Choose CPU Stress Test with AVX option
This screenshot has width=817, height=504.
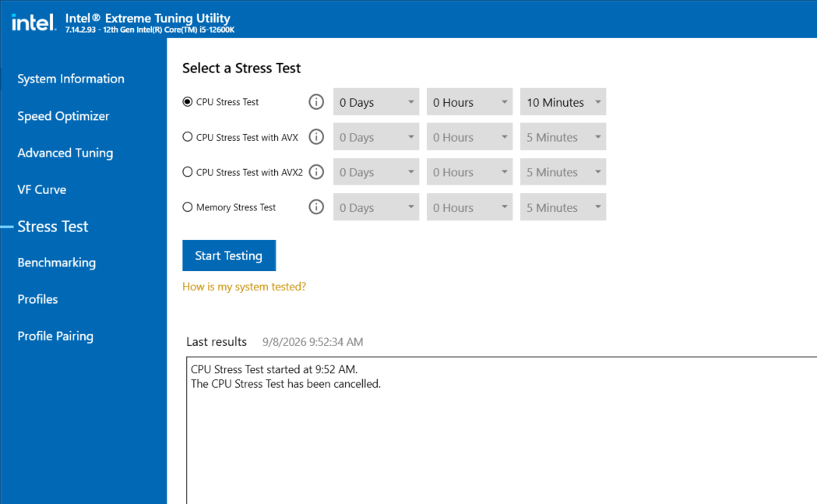pos(188,137)
